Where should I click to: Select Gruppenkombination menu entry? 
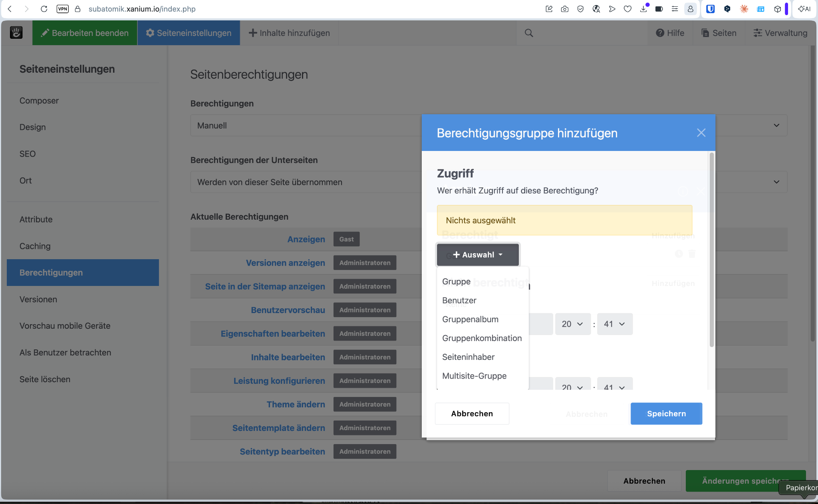[482, 338]
